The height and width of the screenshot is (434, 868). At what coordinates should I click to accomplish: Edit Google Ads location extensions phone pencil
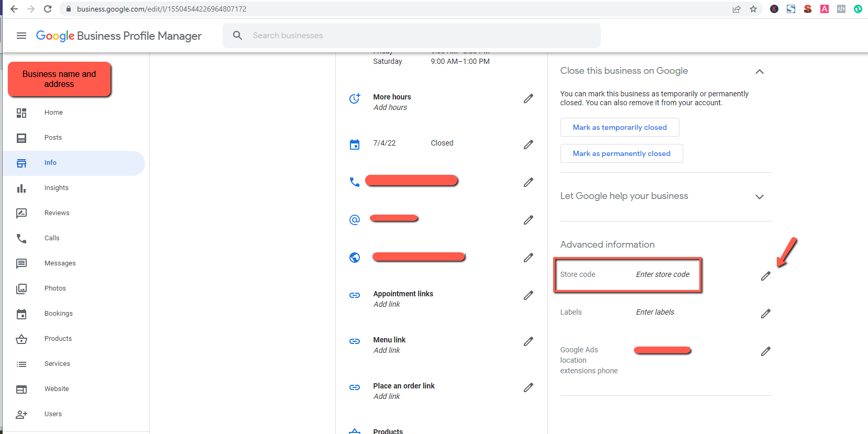click(x=766, y=351)
